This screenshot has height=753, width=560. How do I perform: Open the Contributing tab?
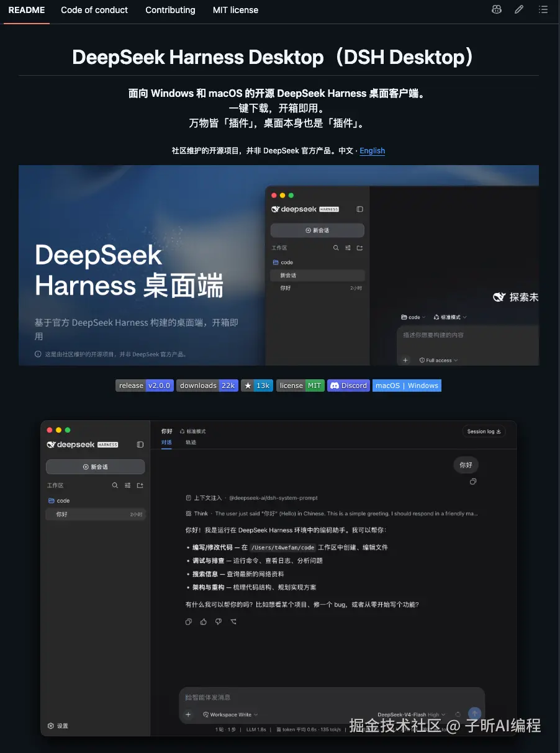(170, 10)
